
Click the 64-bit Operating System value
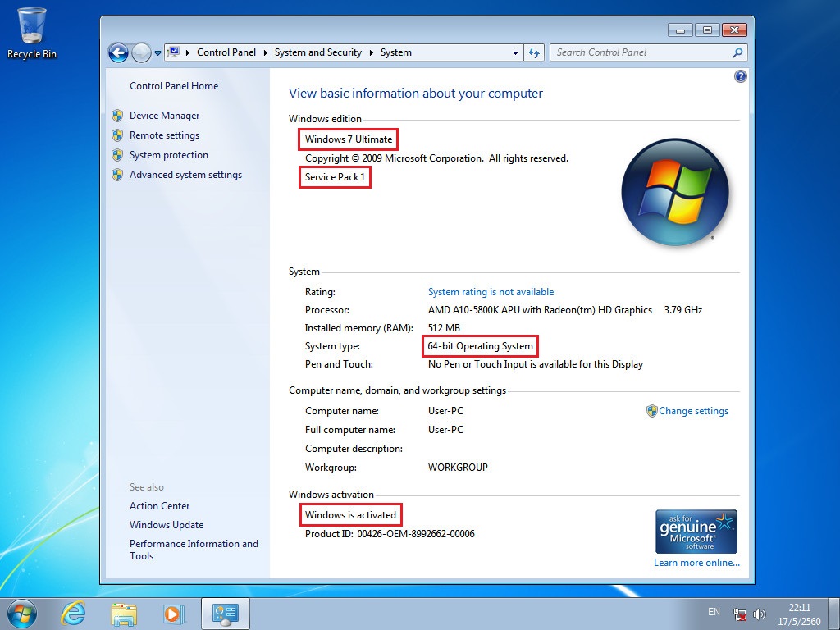(481, 346)
